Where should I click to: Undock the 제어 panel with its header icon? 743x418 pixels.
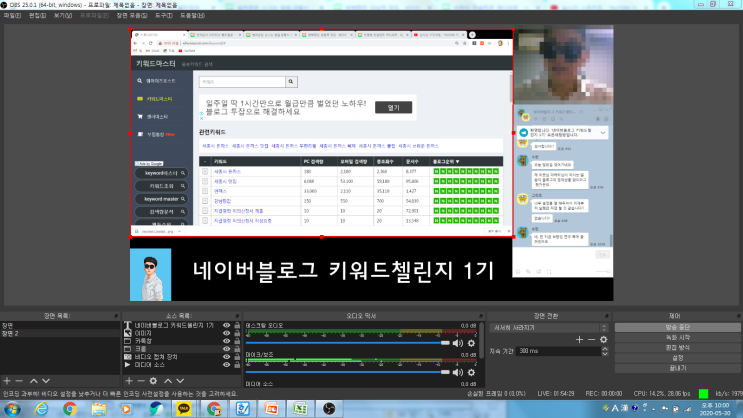tap(739, 316)
